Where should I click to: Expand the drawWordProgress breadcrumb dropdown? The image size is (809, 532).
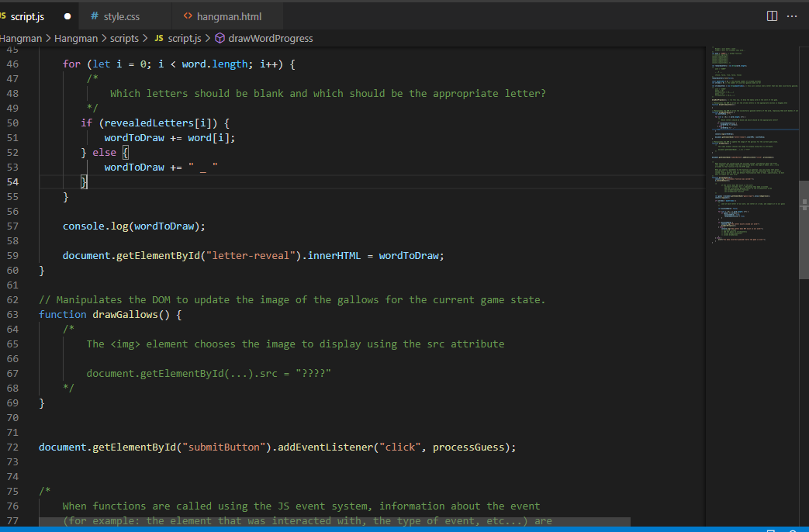click(269, 38)
